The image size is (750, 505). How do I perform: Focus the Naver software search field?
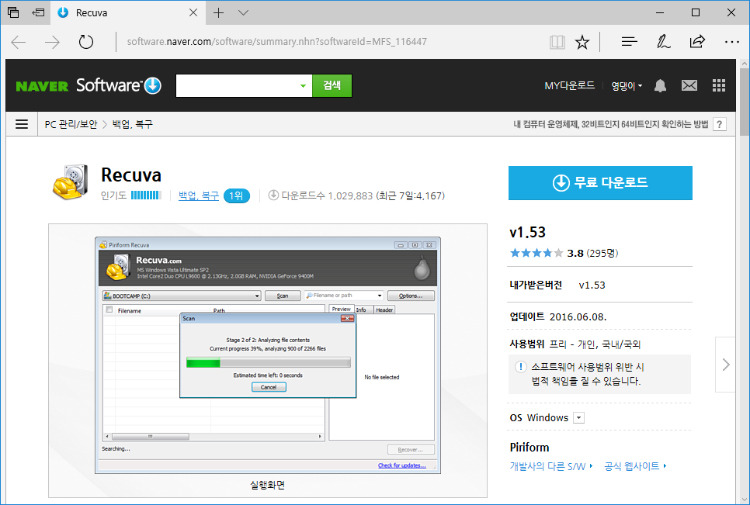point(236,86)
